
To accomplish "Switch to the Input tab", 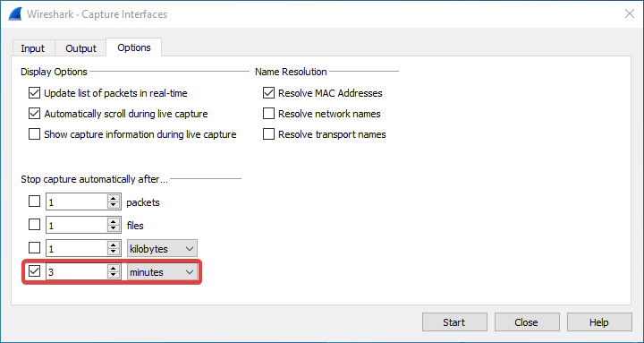I will point(32,48).
